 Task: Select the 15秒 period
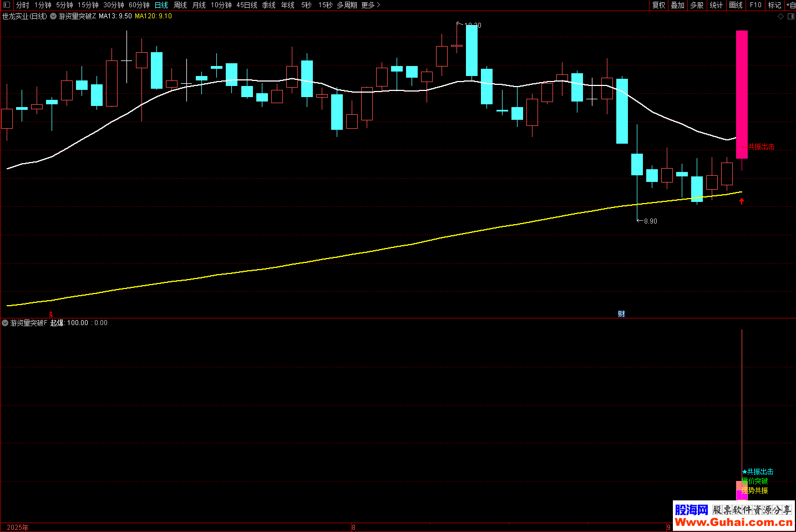(x=326, y=5)
